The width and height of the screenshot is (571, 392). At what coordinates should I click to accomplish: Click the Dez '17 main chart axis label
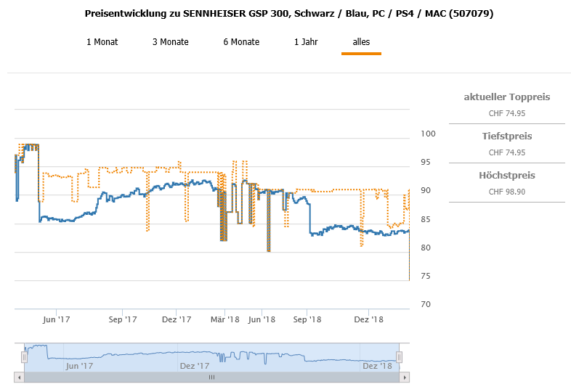pos(177,319)
